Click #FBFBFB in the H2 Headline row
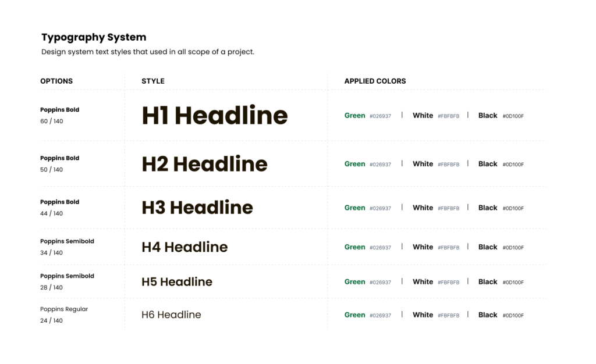Viewport: 596px width, 364px height. [449, 165]
